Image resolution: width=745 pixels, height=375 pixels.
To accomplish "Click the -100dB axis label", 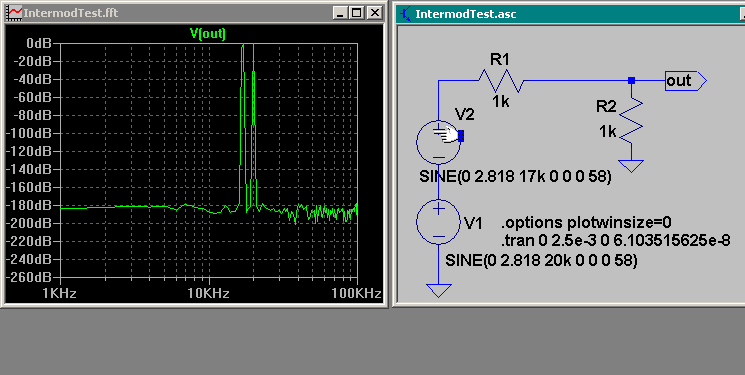I will [x=29, y=133].
